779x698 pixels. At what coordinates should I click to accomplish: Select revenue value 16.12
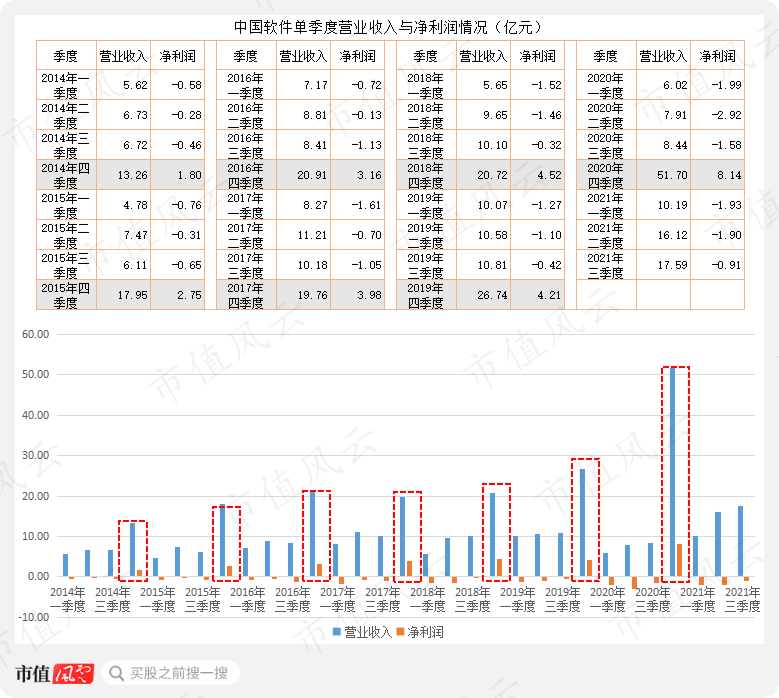pyautogui.click(x=672, y=235)
